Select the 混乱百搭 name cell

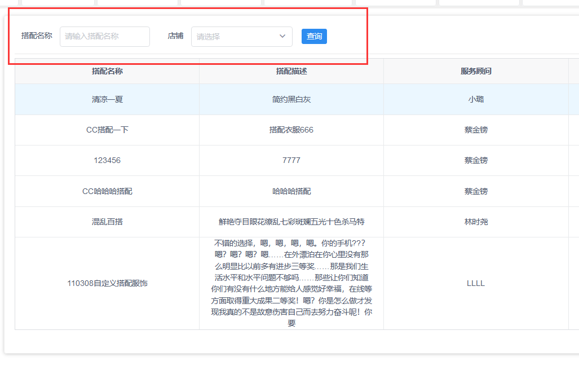107,222
